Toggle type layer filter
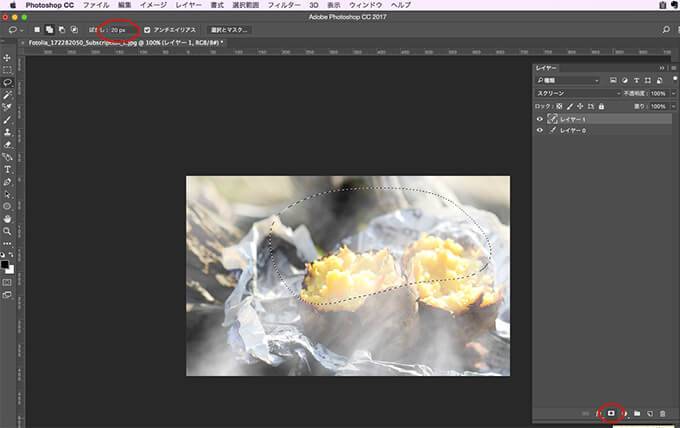680x428 pixels. [x=636, y=81]
